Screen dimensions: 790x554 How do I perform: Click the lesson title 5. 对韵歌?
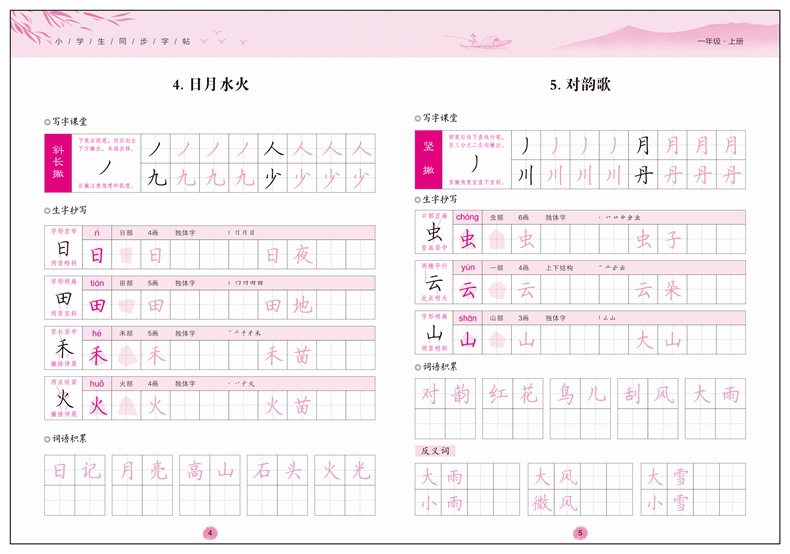[580, 85]
